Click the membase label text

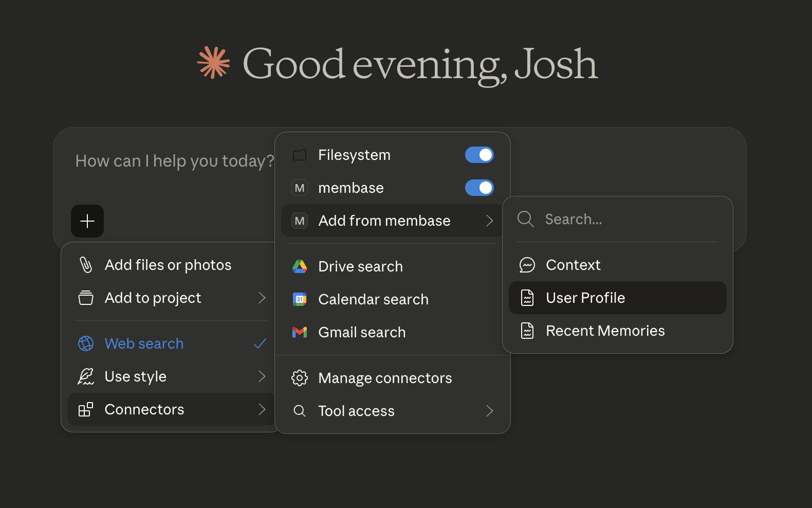351,188
